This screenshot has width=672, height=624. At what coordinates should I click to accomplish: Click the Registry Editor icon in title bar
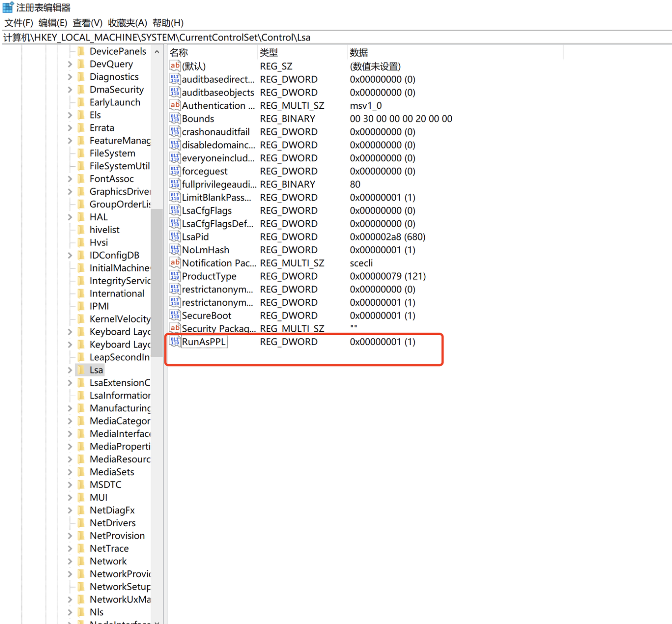tap(7, 7)
